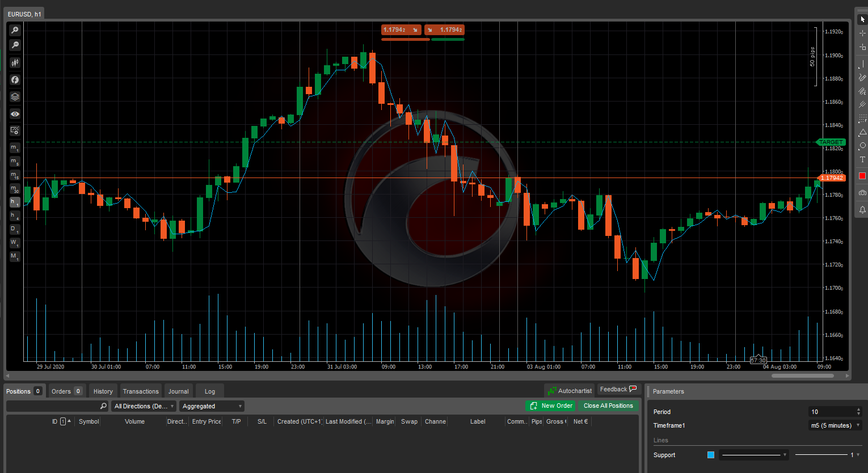Screen dimensions: 868x473
Task: Expand the Support line thickness dropdown
Action: coord(827,455)
